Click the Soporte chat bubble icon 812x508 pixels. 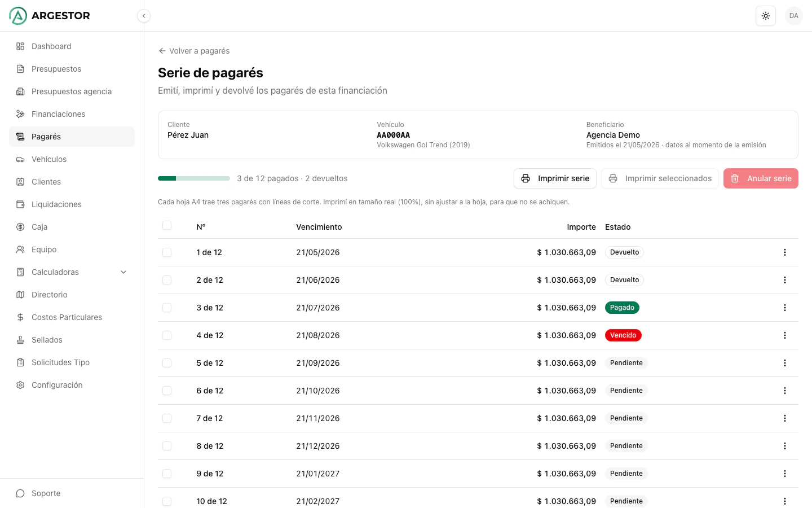(x=20, y=493)
